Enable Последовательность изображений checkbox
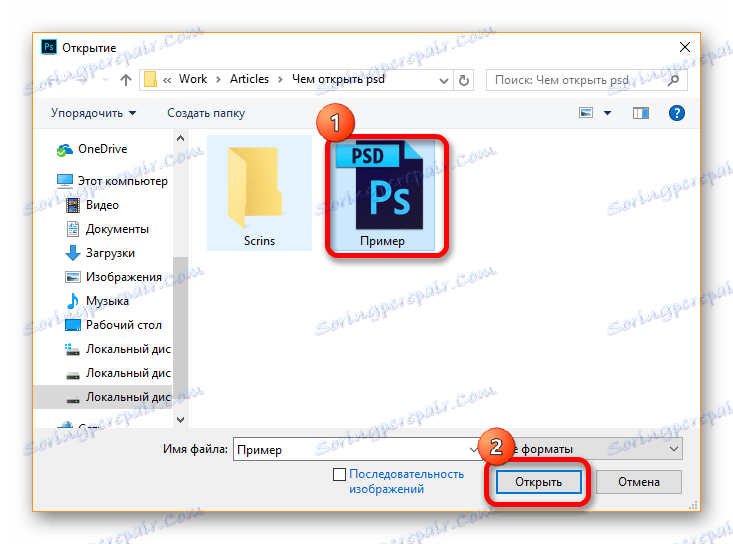733x544 pixels. 339,474
